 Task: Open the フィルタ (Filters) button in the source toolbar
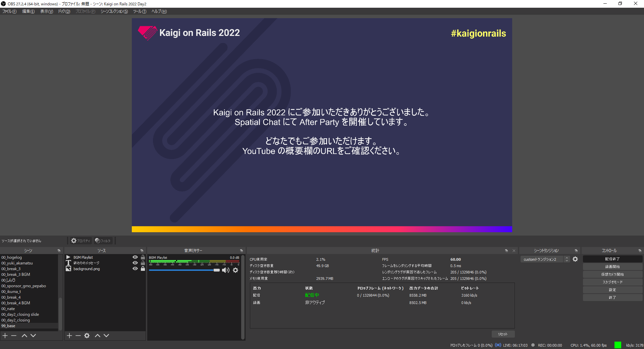103,241
